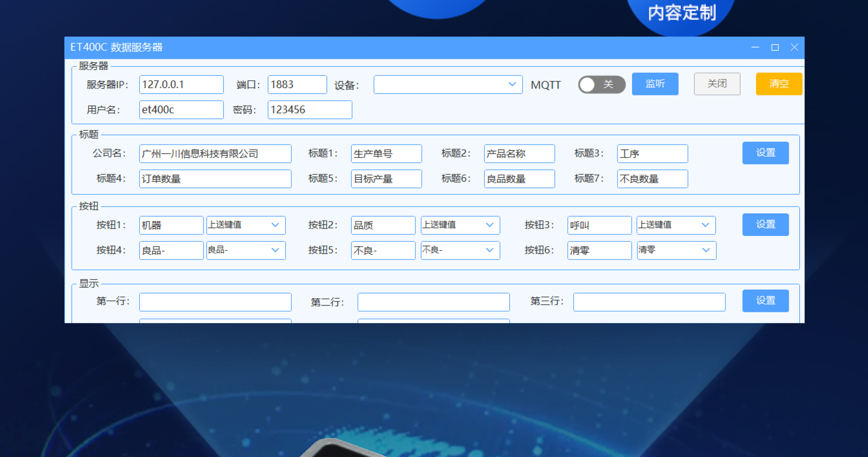Minimize the ET400C data server window

pyautogui.click(x=755, y=47)
